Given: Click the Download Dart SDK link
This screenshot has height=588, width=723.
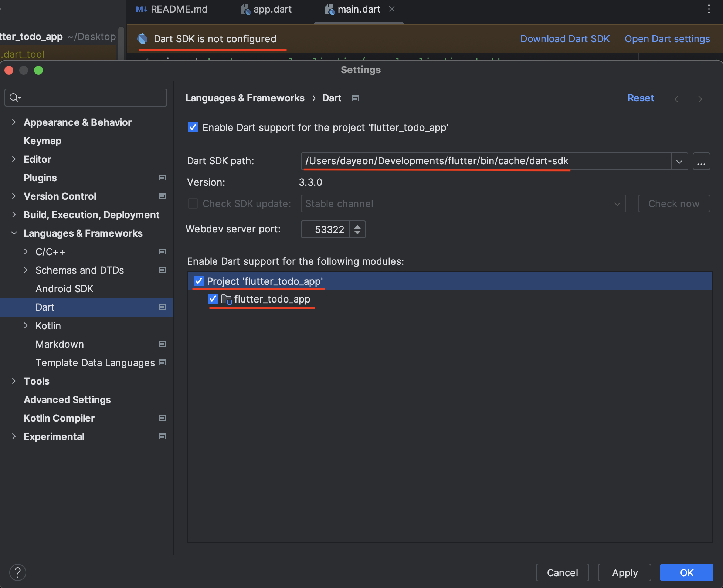Looking at the screenshot, I should (565, 39).
